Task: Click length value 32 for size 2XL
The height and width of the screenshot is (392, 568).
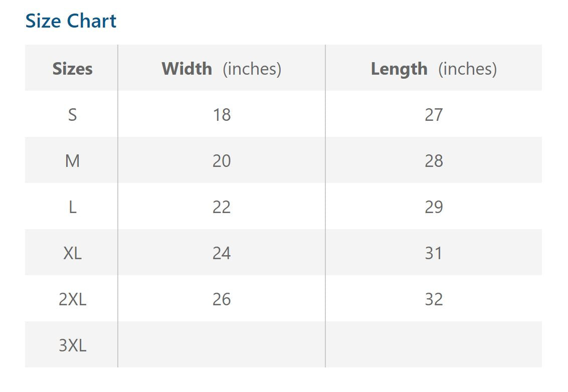Action: [x=433, y=299]
